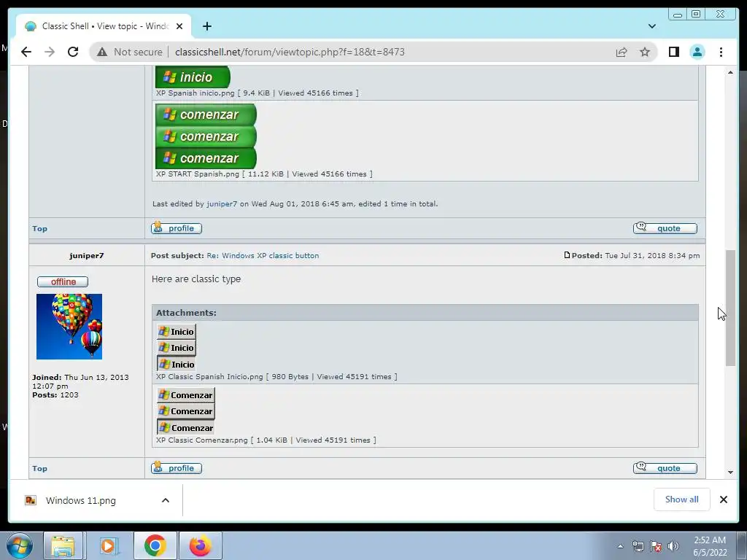Image resolution: width=747 pixels, height=560 pixels.
Task: Click the address bar URL
Action: pos(290,52)
